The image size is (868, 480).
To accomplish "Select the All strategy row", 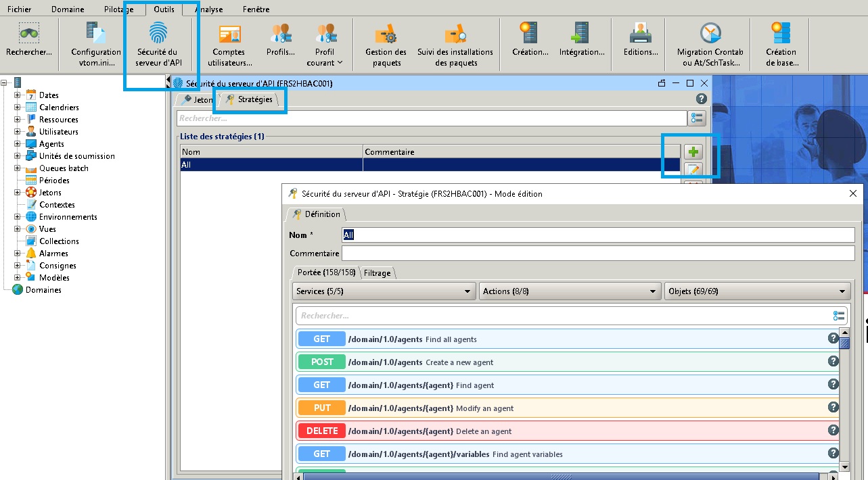I will (430, 164).
